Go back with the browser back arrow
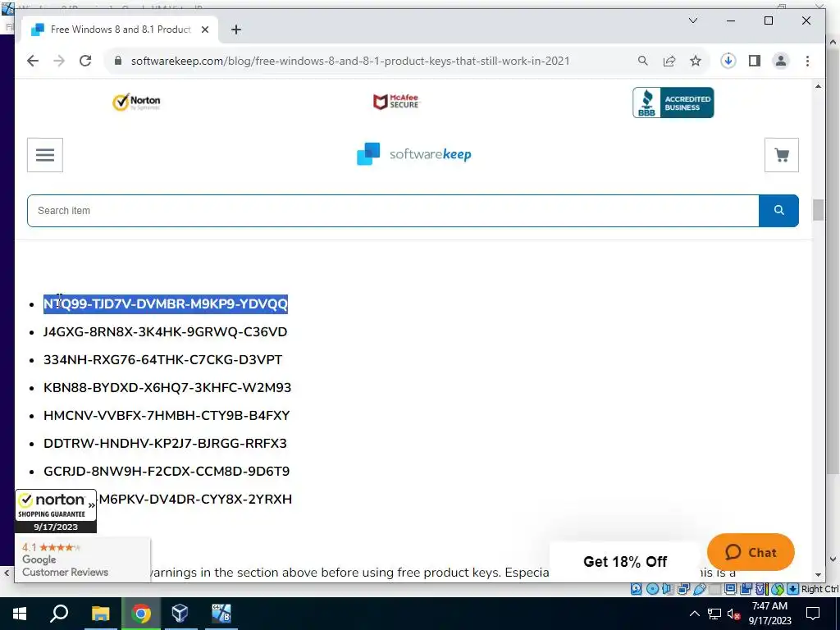 coord(33,61)
